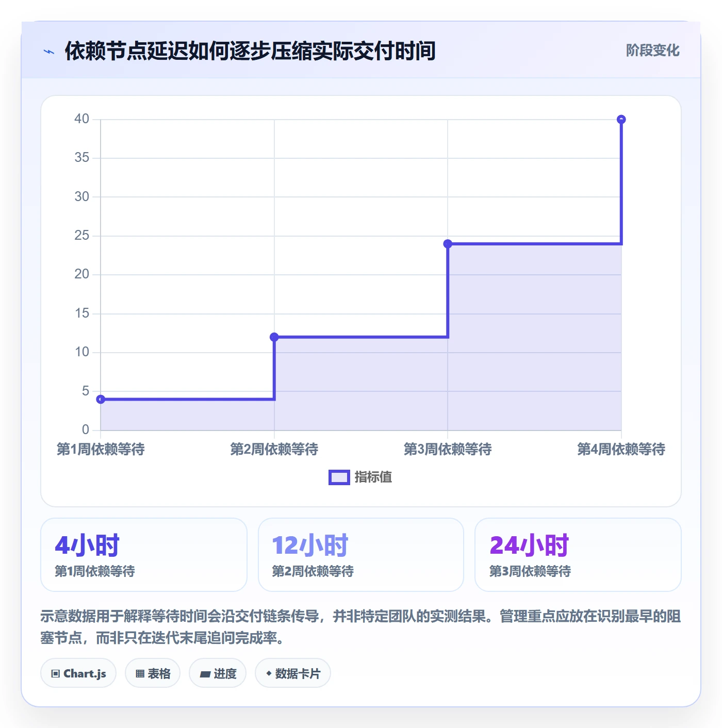Click the y-axis value 30
This screenshot has width=722, height=728.
[x=82, y=197]
